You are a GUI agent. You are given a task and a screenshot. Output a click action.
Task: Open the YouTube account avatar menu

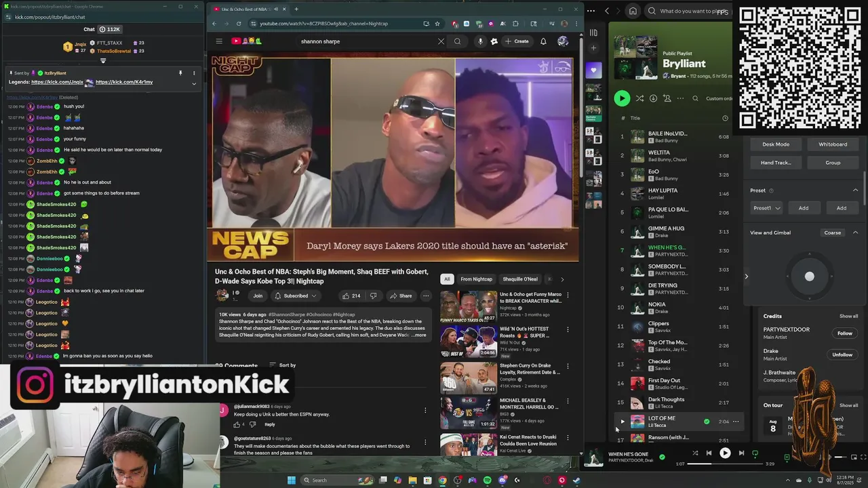[x=563, y=41]
